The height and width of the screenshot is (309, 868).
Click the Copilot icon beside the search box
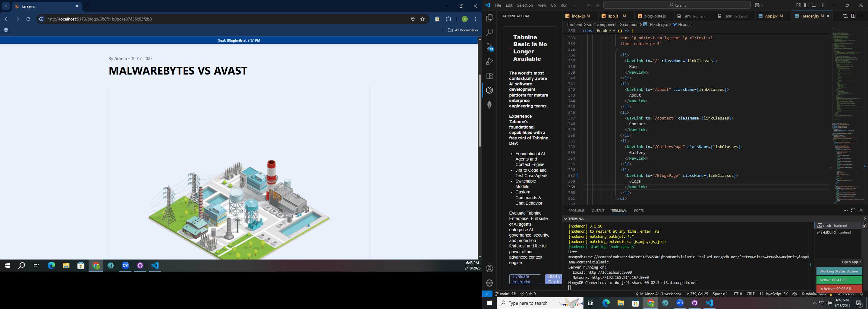click(757, 5)
